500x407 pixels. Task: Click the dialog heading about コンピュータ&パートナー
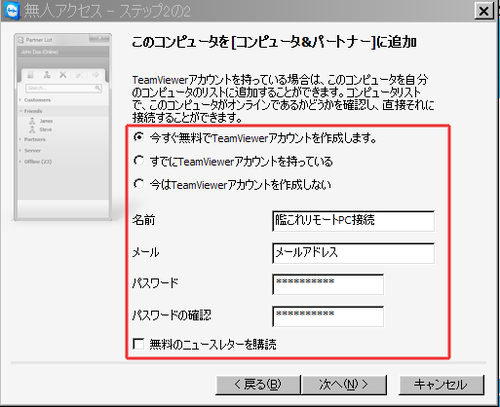[x=274, y=42]
